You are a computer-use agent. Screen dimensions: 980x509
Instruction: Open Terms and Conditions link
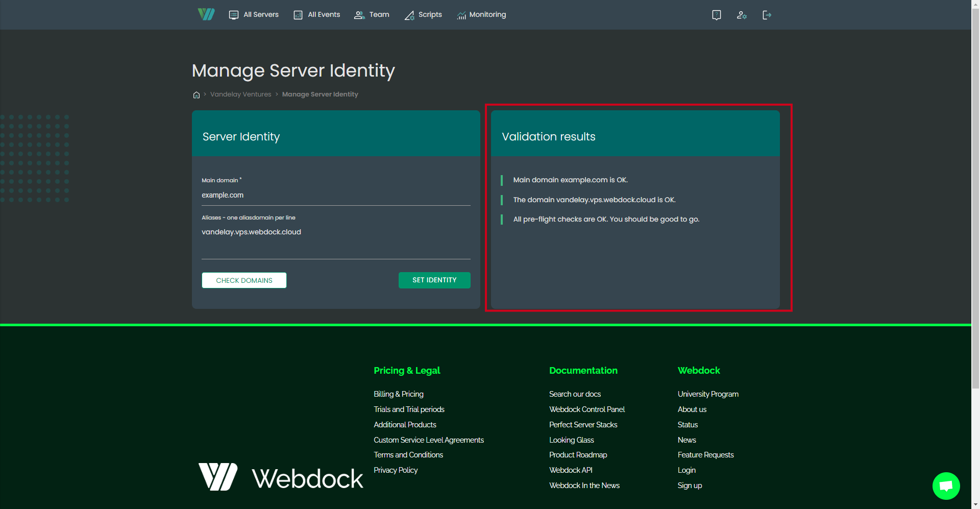pos(408,455)
